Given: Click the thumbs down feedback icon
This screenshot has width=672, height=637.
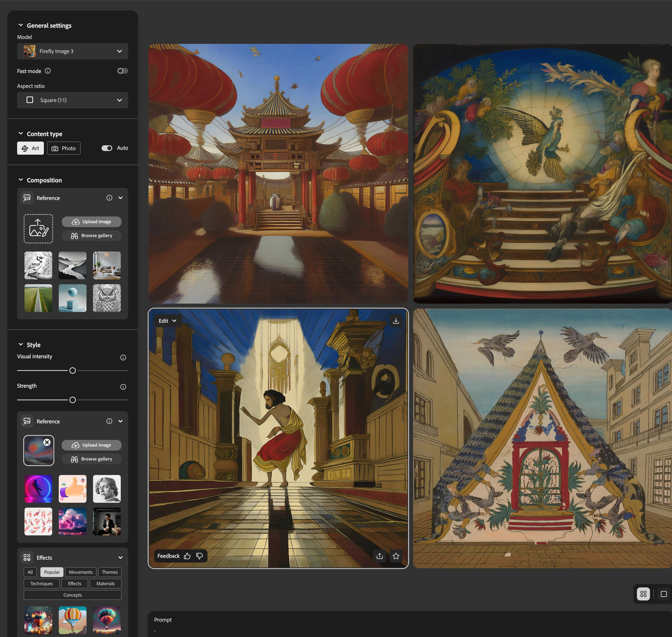Looking at the screenshot, I should 199,556.
